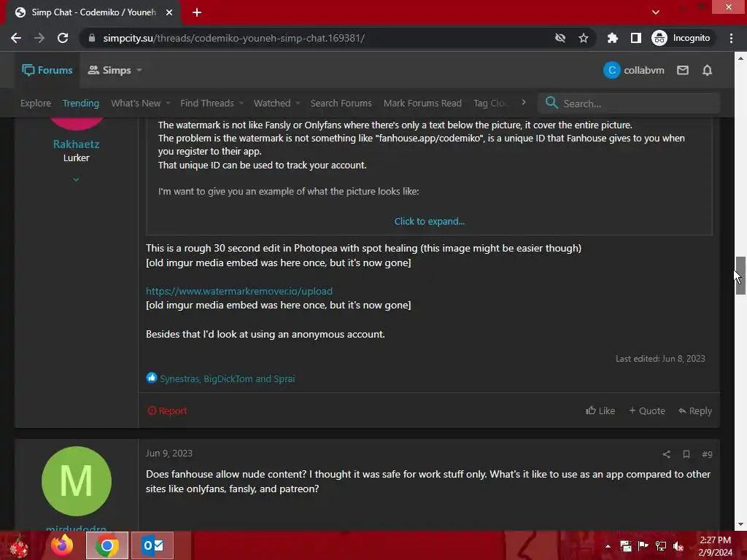This screenshot has height=560, width=747.
Task: Quote this post
Action: 646,411
